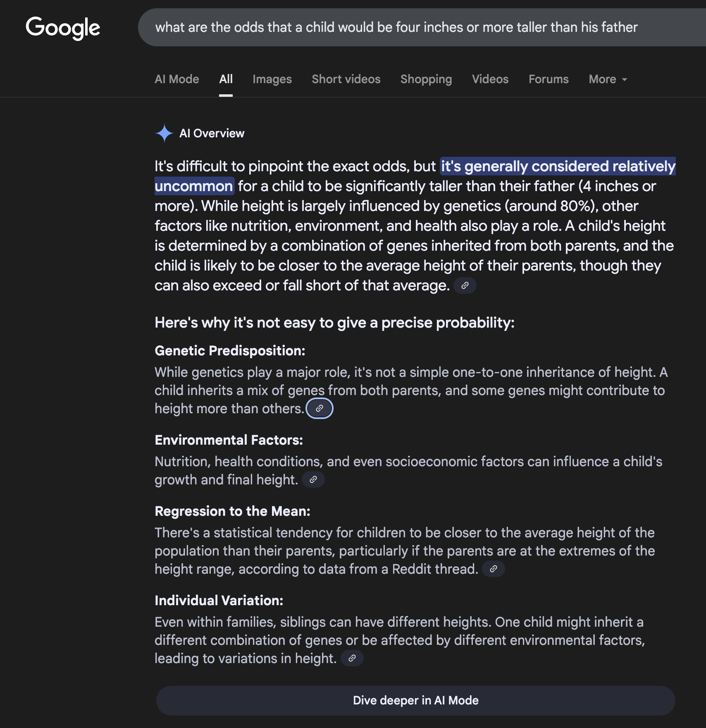706x728 pixels.
Task: Switch to the Shopping tab
Action: [426, 79]
